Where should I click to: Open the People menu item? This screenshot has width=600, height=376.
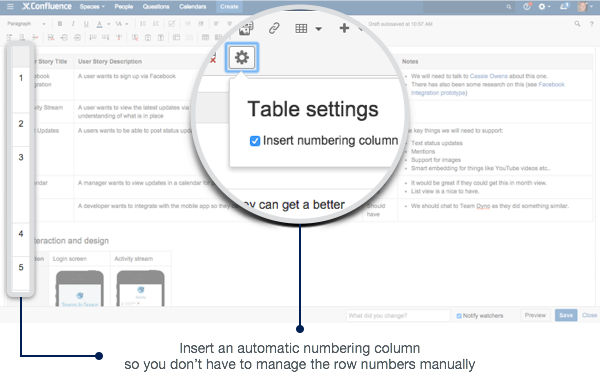point(124,7)
